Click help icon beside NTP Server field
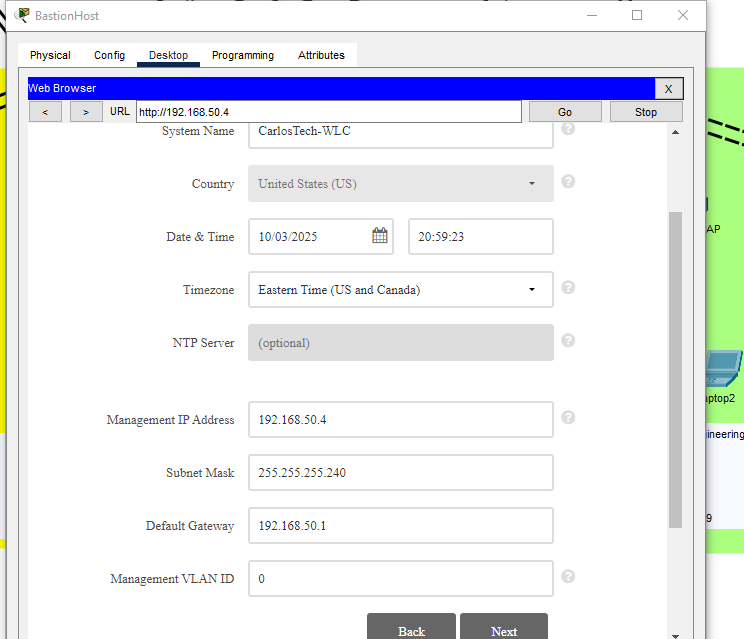This screenshot has height=639, width=744. 568,341
